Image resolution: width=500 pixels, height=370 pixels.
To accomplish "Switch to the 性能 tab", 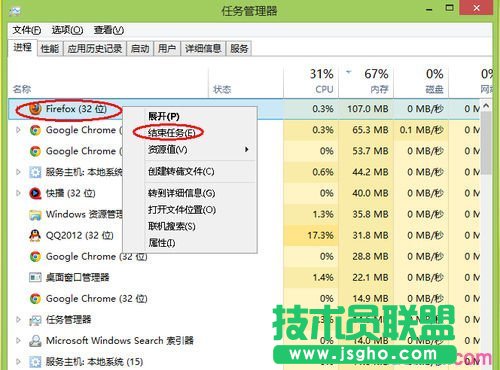I will 50,49.
